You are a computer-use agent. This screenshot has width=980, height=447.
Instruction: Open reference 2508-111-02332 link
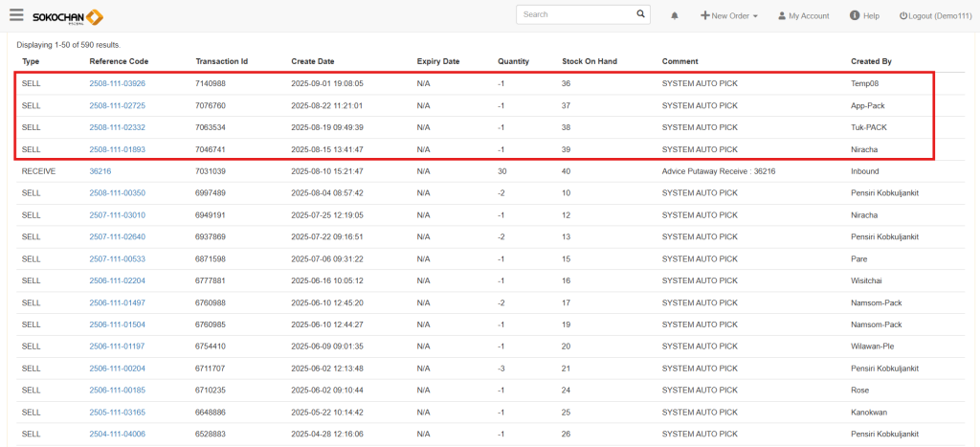point(117,127)
